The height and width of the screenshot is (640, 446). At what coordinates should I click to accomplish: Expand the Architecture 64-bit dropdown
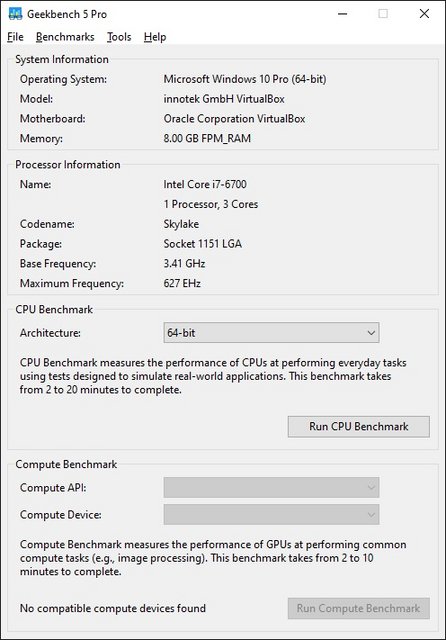tap(271, 333)
